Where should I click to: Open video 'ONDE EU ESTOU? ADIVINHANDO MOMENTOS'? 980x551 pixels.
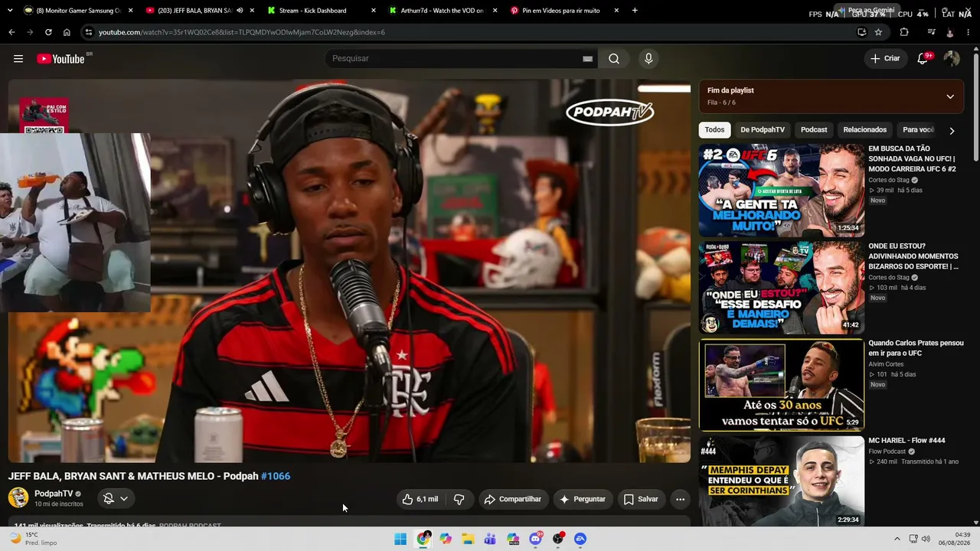coord(913,256)
